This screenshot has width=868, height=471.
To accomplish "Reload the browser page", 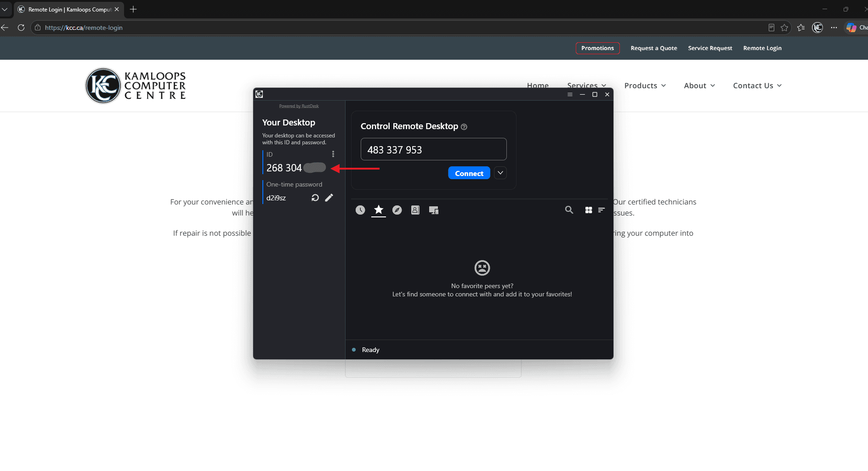I will point(21,28).
